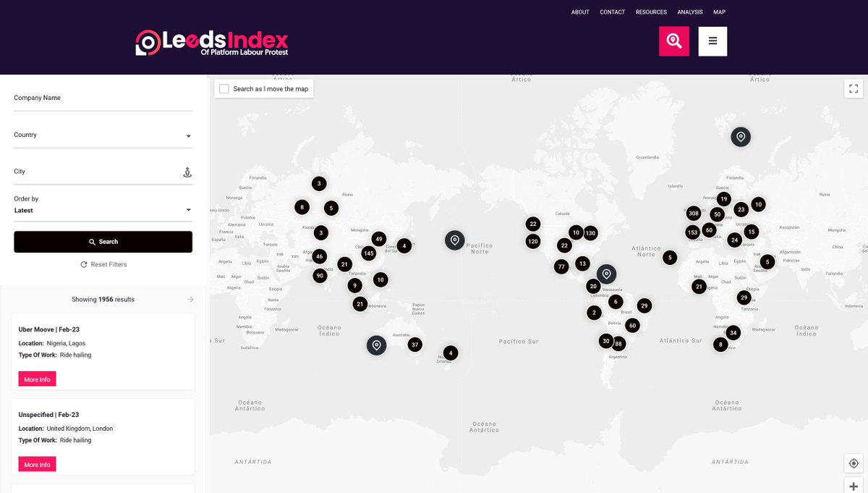Screen dimensions: 868x493
Task: Click Reset Filters
Action: (103, 265)
